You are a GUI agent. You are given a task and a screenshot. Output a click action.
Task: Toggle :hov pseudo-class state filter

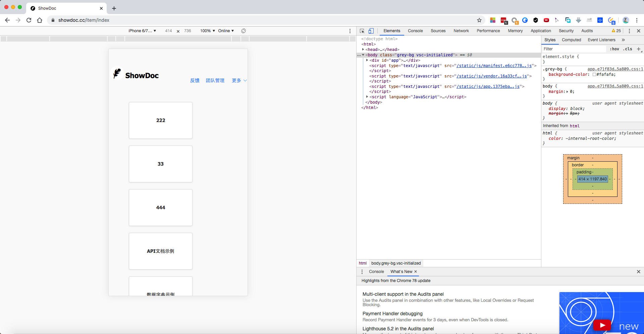(614, 49)
